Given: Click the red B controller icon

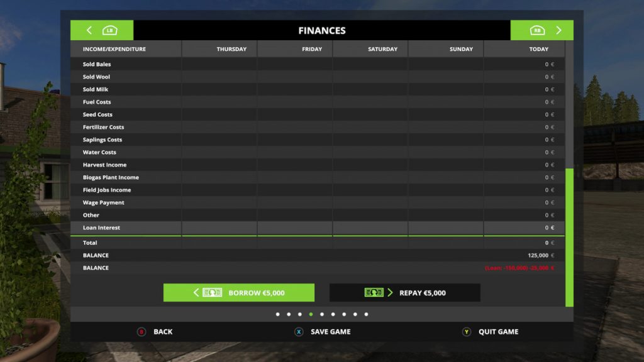Looking at the screenshot, I should [142, 332].
